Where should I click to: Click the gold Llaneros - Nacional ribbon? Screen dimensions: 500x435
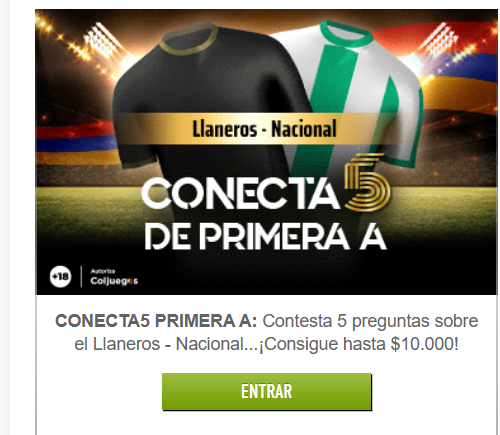tap(264, 129)
